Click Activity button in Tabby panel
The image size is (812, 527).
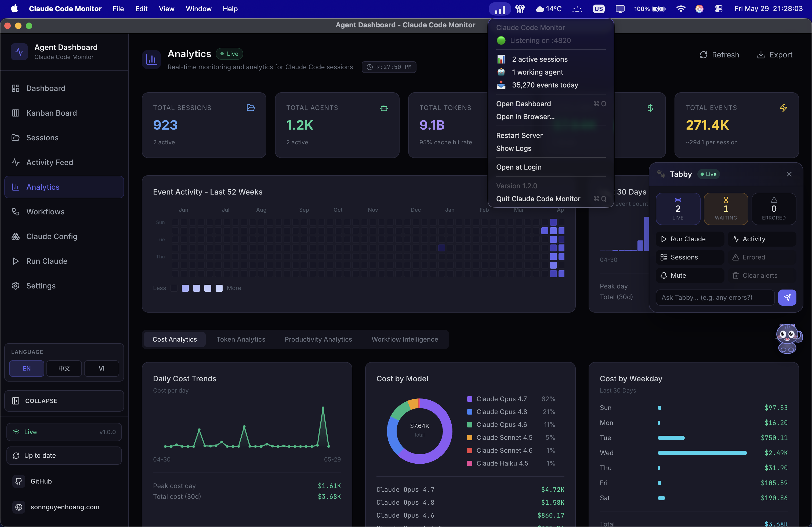pyautogui.click(x=762, y=239)
